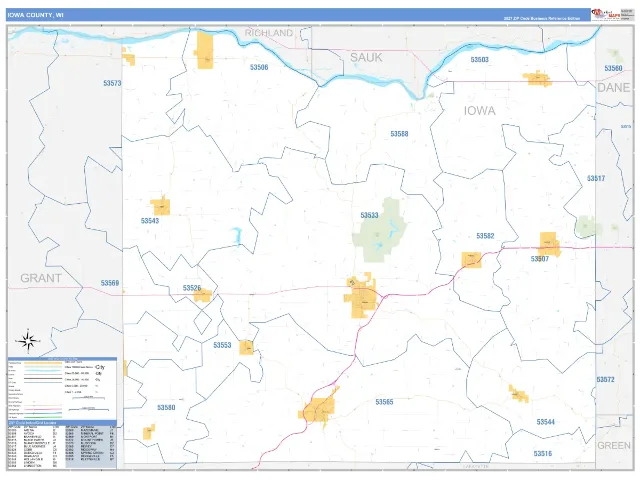This screenshot has height=480, width=640.
Task: Click ZIP code 53588 label
Action: pyautogui.click(x=399, y=134)
